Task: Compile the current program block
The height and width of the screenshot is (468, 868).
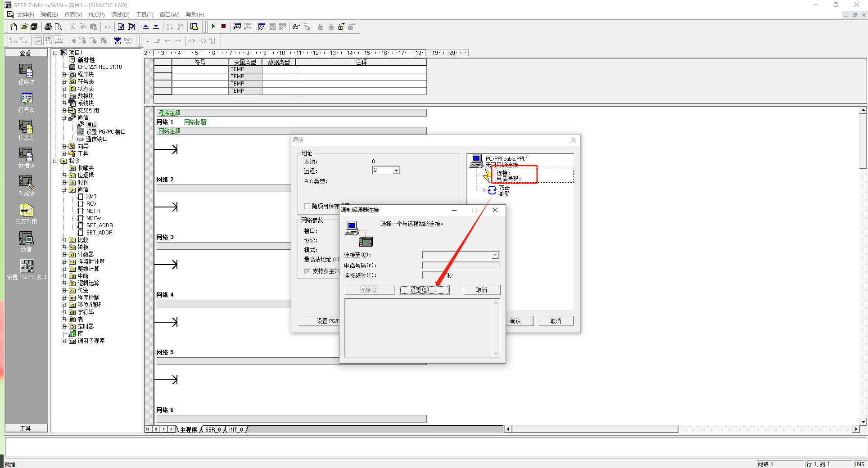Action: click(x=121, y=27)
